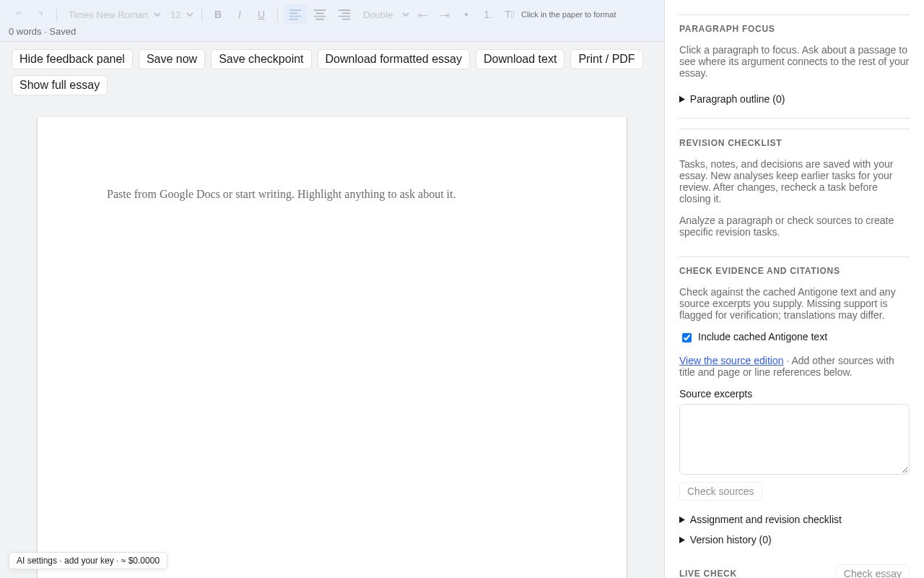This screenshot has width=924, height=578.
Task: Insert a bulleted list
Action: pyautogui.click(x=466, y=14)
